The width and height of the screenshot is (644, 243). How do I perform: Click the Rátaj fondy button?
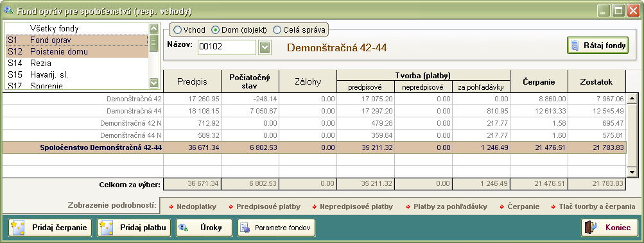pos(598,46)
